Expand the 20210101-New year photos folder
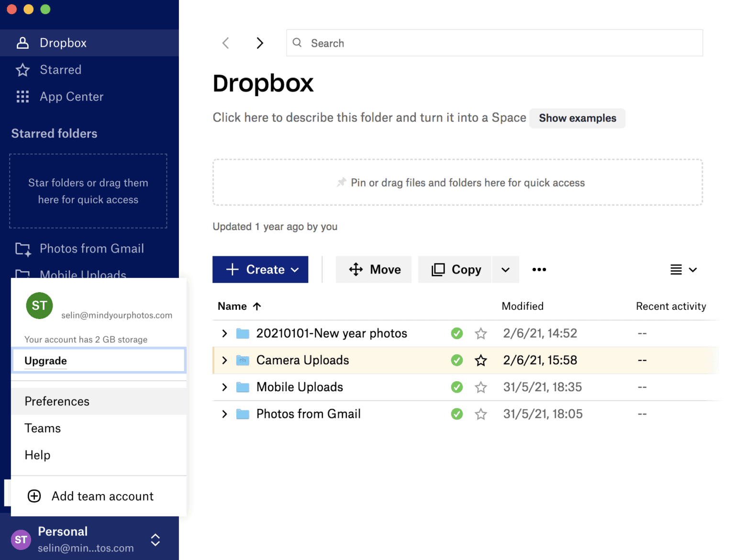 pos(224,333)
